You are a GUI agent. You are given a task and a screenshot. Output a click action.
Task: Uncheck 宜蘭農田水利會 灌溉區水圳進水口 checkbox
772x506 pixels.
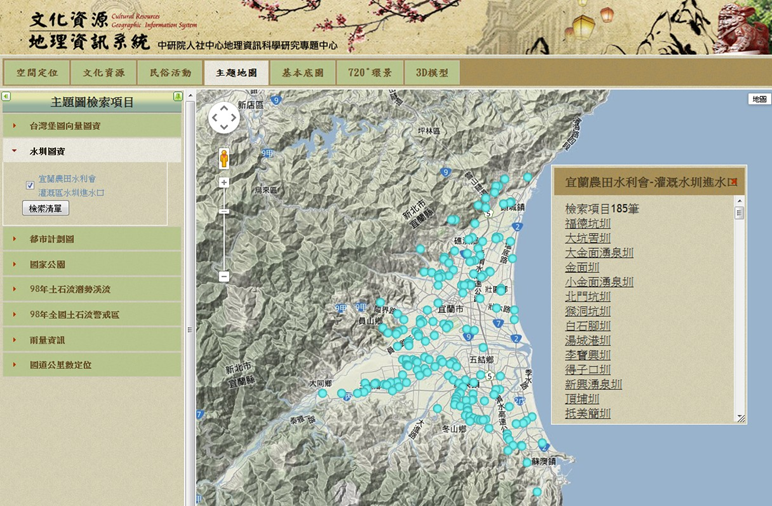pos(30,185)
